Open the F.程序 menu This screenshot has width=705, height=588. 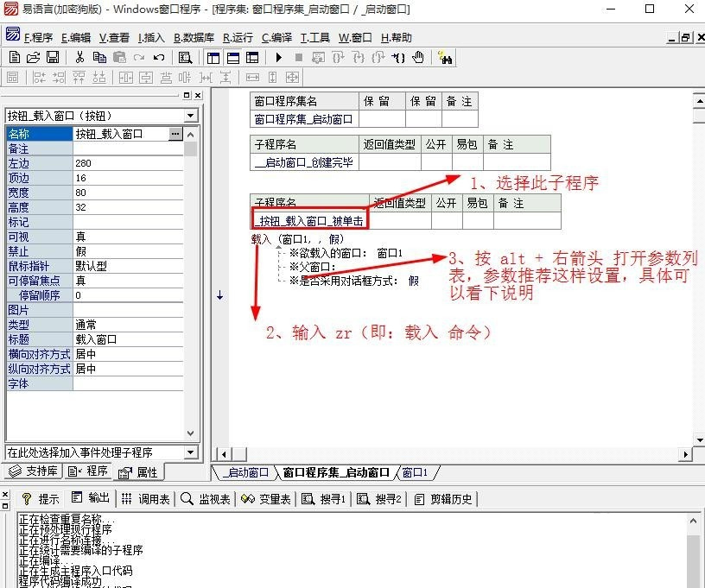[38, 38]
